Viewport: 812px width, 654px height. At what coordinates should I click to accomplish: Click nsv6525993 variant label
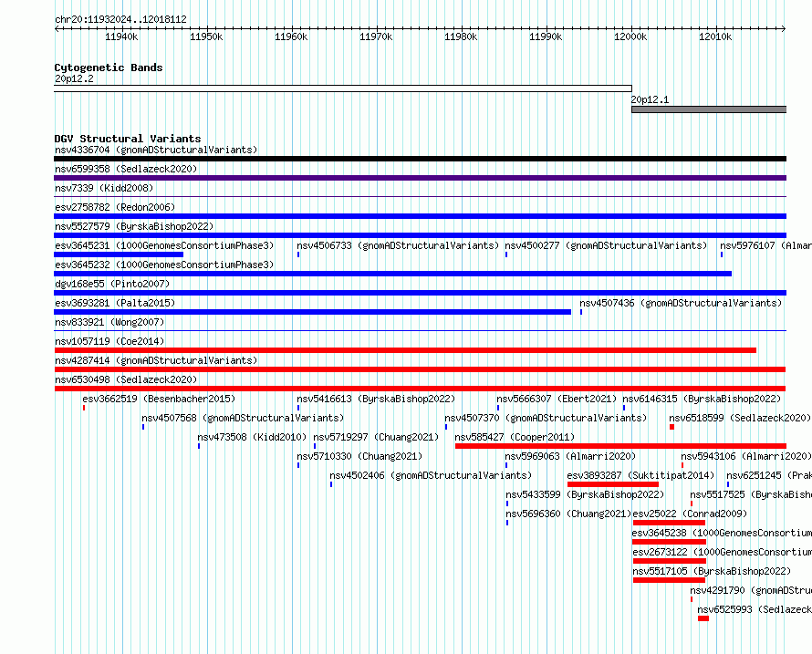[x=755, y=610]
